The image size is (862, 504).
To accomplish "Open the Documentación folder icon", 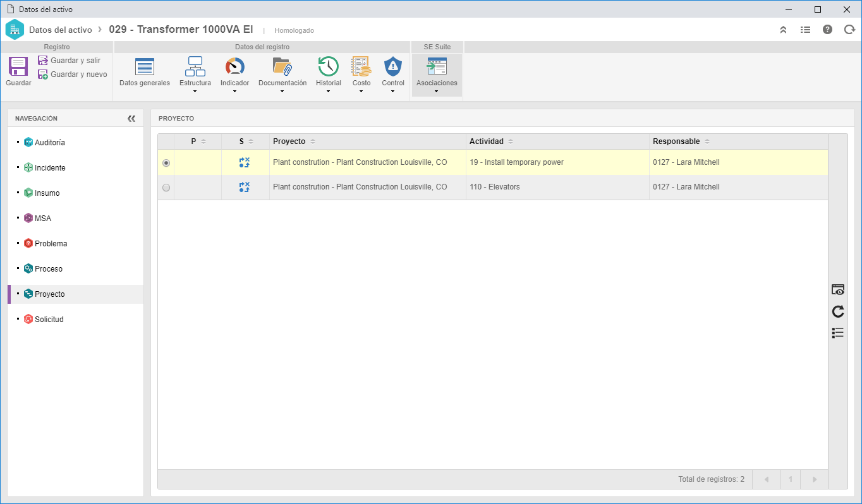I will (x=282, y=66).
